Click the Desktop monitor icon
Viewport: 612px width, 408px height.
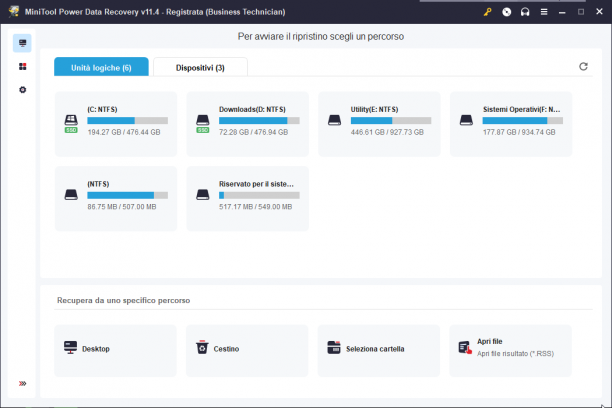click(71, 347)
